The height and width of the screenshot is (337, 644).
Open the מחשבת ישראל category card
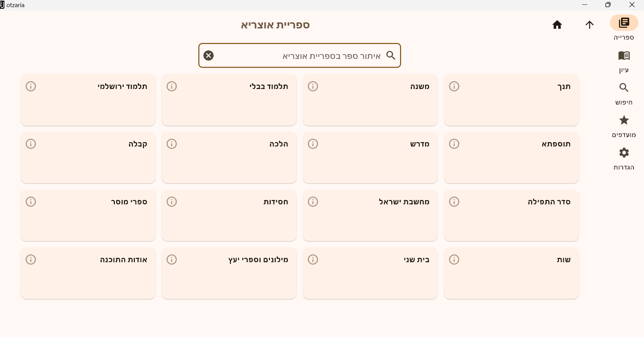pos(370,216)
